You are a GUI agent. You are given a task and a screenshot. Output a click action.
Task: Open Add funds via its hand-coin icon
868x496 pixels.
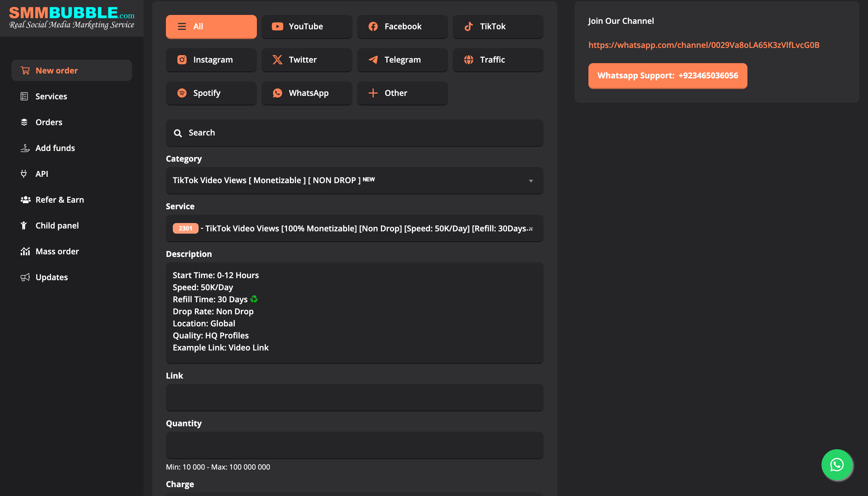(25, 148)
